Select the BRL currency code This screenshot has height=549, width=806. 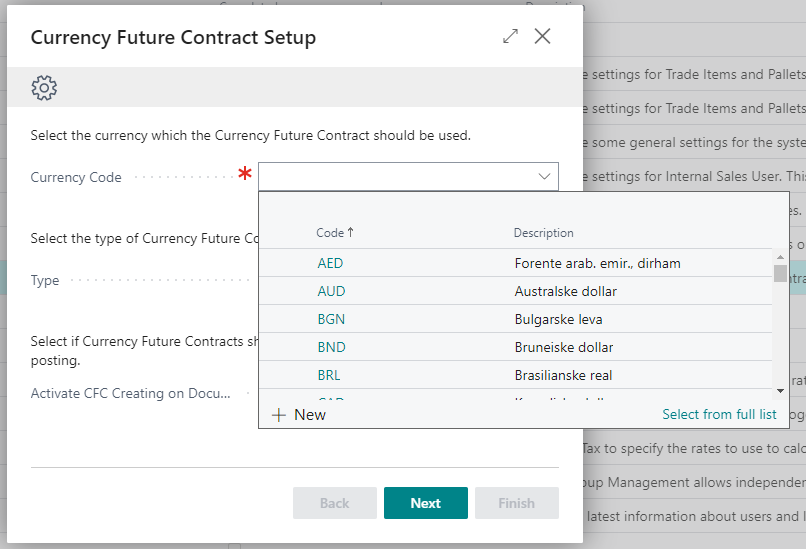tap(330, 376)
